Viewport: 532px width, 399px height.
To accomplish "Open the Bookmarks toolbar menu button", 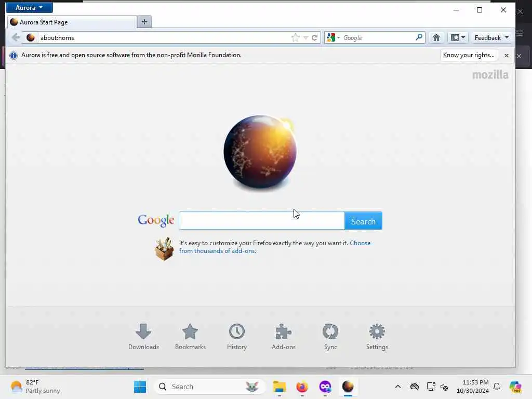I will pyautogui.click(x=458, y=37).
